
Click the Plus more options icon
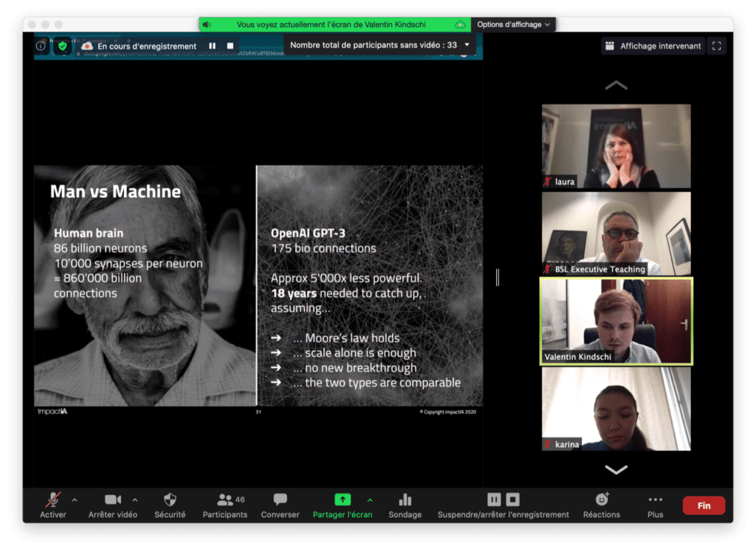click(x=655, y=500)
